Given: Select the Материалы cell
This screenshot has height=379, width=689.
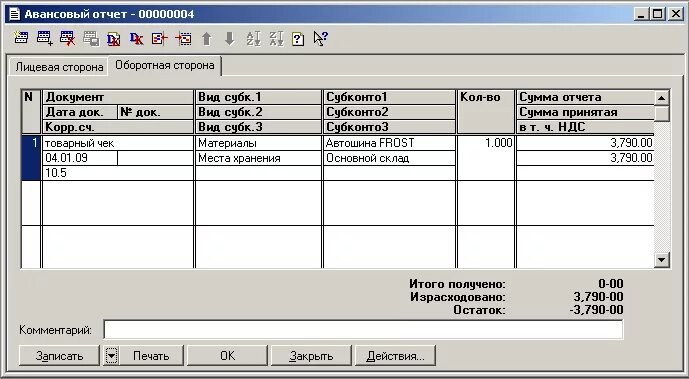Looking at the screenshot, I should (258, 143).
